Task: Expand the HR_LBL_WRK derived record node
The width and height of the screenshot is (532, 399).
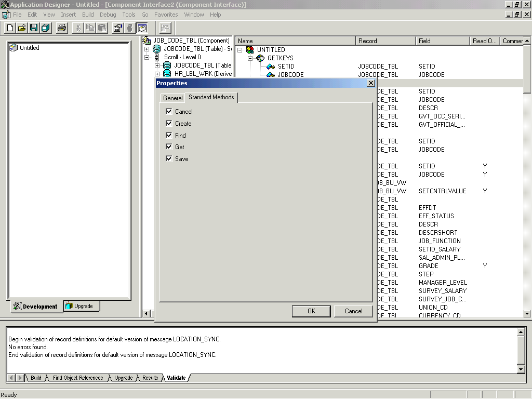Action: (x=157, y=74)
